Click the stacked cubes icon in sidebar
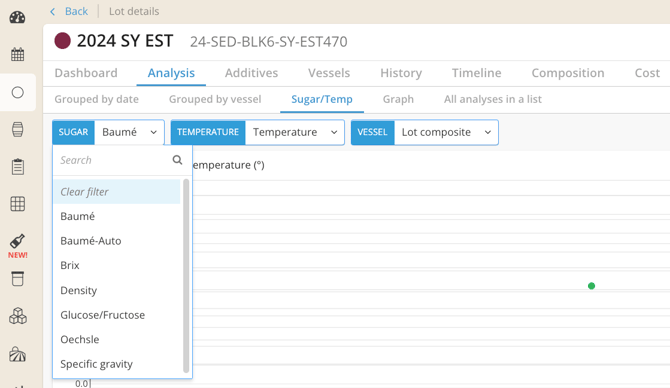Image resolution: width=670 pixels, height=388 pixels. (18, 316)
